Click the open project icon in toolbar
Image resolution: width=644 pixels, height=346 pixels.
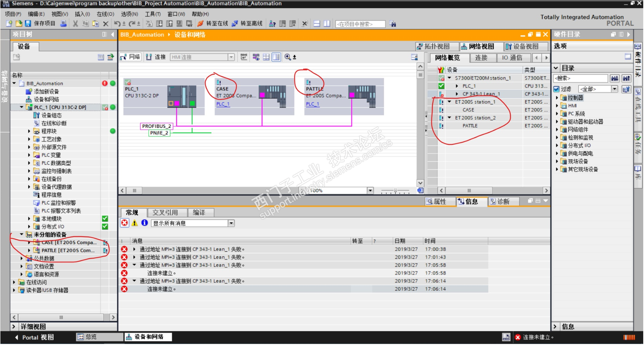pos(19,24)
